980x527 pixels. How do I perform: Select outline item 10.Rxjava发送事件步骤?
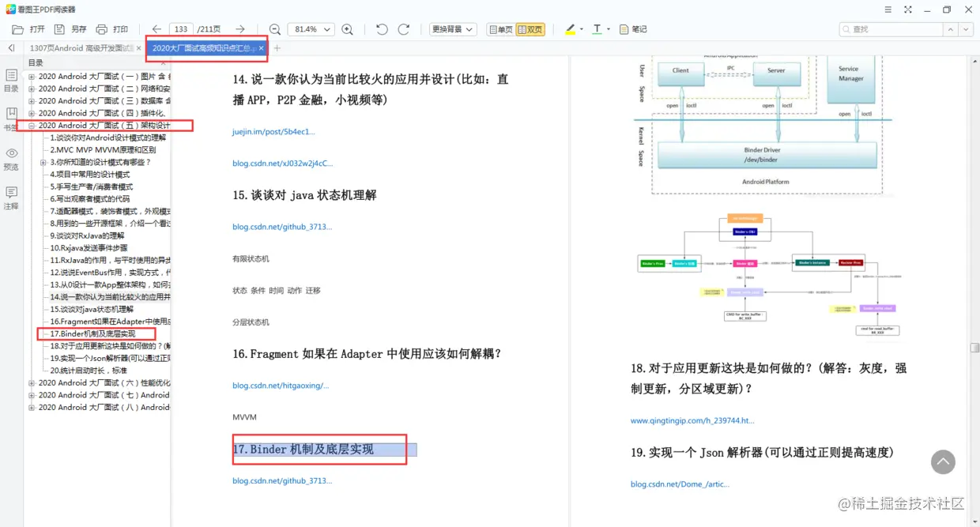(89, 248)
